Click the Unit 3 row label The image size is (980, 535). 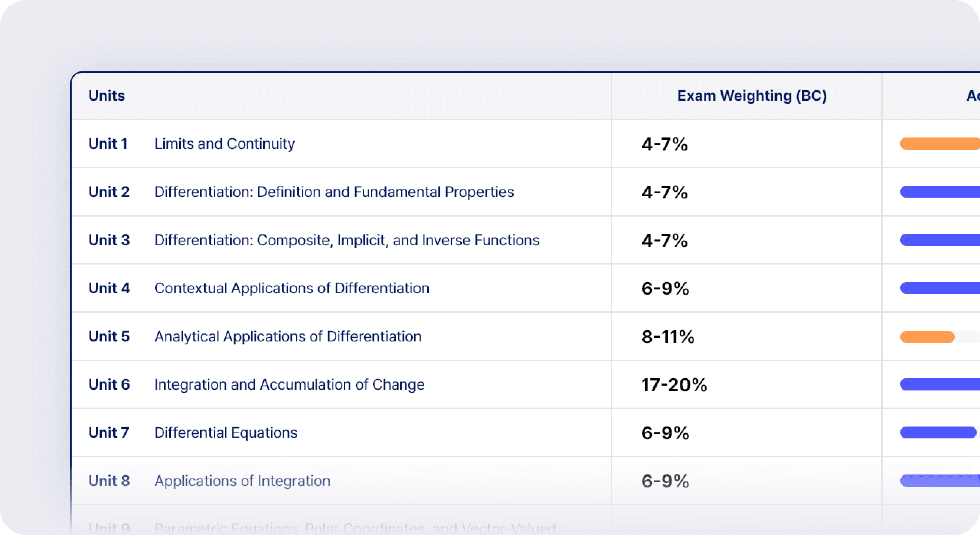109,240
